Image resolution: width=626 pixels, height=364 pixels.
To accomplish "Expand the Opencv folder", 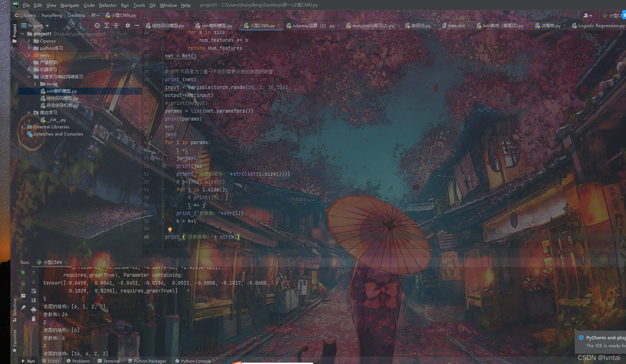I will coord(29,41).
